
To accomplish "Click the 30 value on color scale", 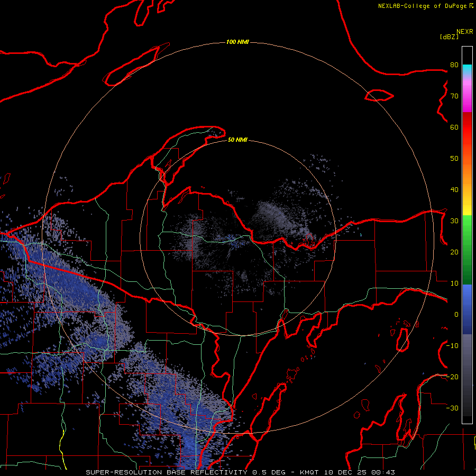I will click(x=454, y=221).
